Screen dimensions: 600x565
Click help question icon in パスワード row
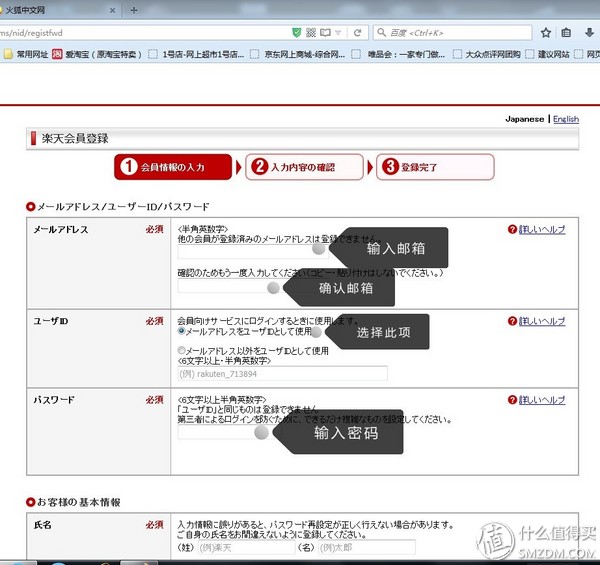(512, 400)
